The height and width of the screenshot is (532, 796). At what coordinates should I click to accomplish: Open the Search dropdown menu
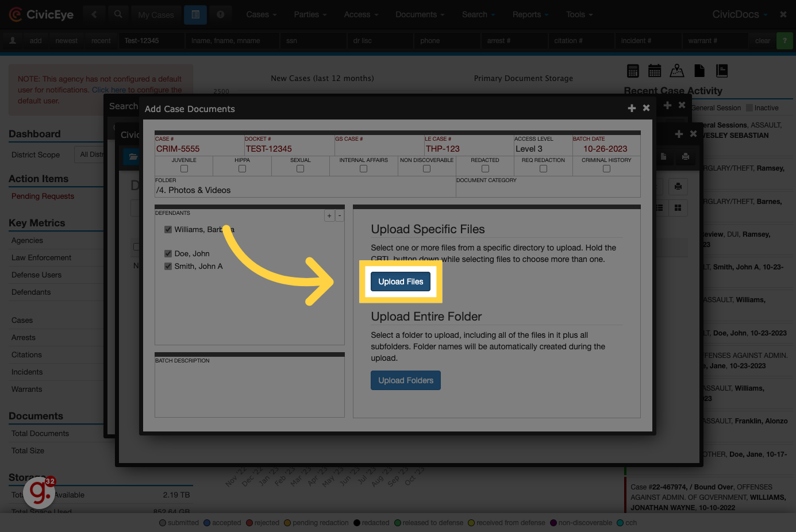coord(478,14)
